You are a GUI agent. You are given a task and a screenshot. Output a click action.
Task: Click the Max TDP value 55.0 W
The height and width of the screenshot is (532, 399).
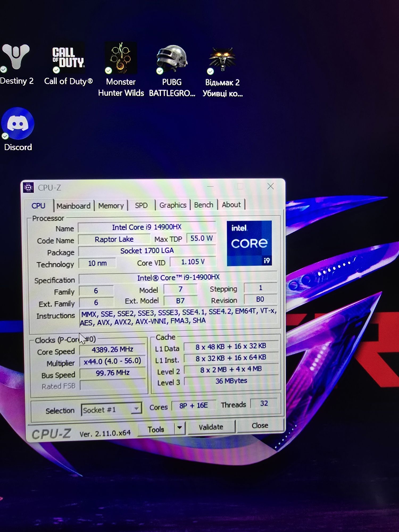point(201,238)
